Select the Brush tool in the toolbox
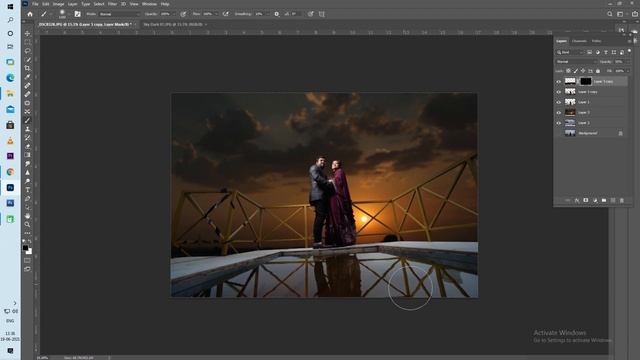This screenshot has height=360, width=640. (27, 120)
